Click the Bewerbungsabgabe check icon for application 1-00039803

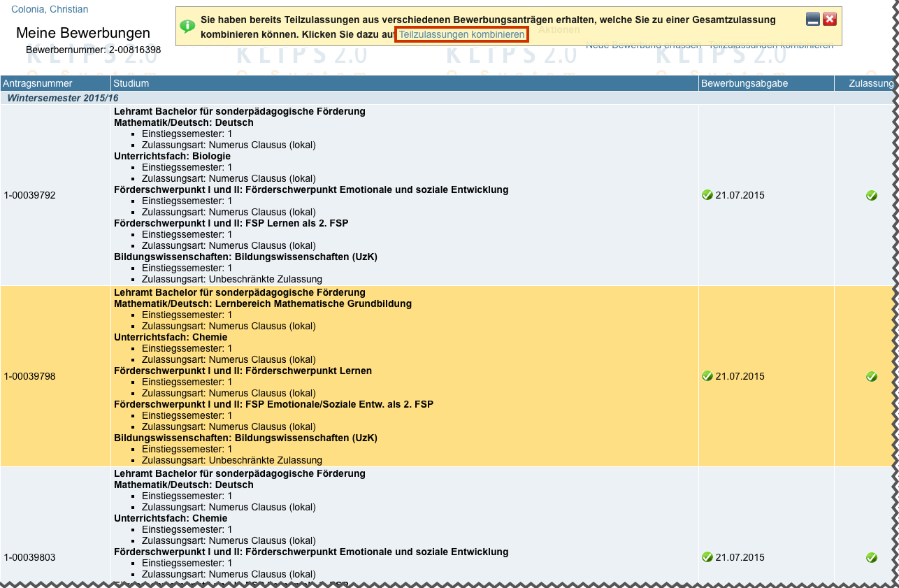707,557
